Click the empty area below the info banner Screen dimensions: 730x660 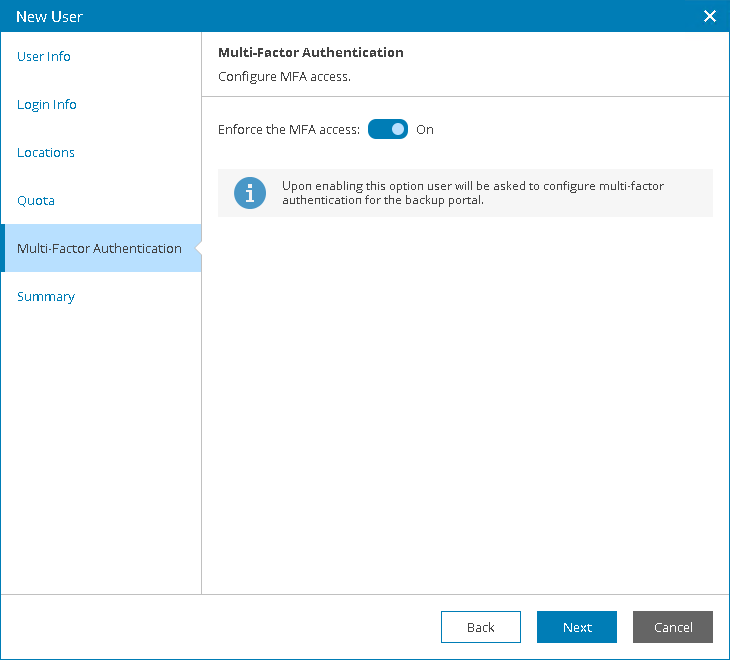(465, 400)
